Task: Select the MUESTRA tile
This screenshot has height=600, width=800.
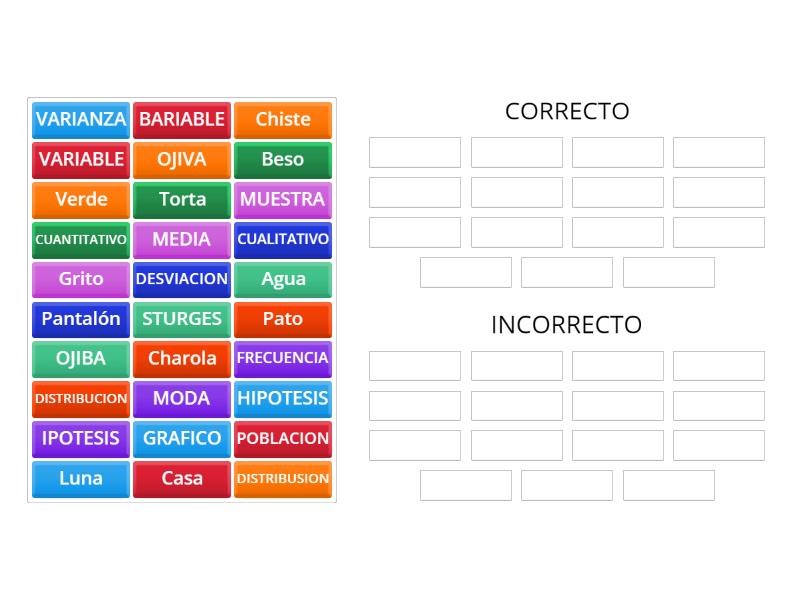Action: coord(283,200)
